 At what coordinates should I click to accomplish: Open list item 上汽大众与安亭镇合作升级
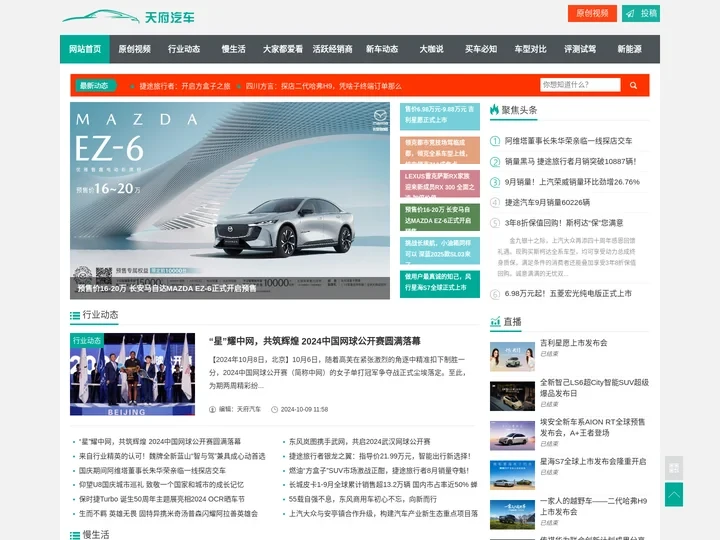coord(383,513)
